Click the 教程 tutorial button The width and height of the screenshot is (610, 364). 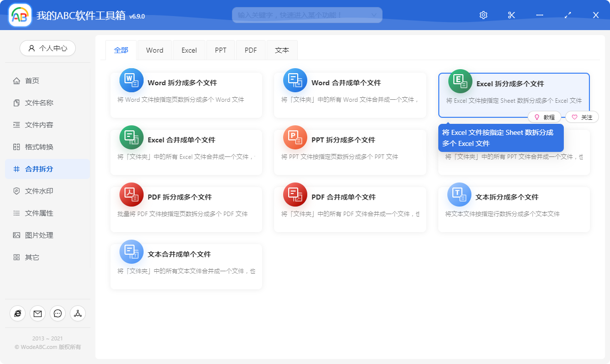click(544, 117)
